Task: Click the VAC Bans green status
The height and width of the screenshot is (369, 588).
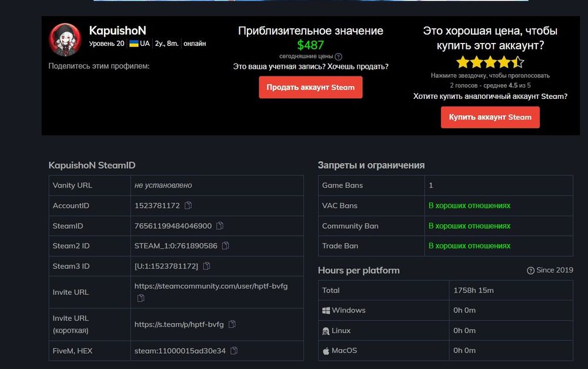Action: tap(469, 205)
